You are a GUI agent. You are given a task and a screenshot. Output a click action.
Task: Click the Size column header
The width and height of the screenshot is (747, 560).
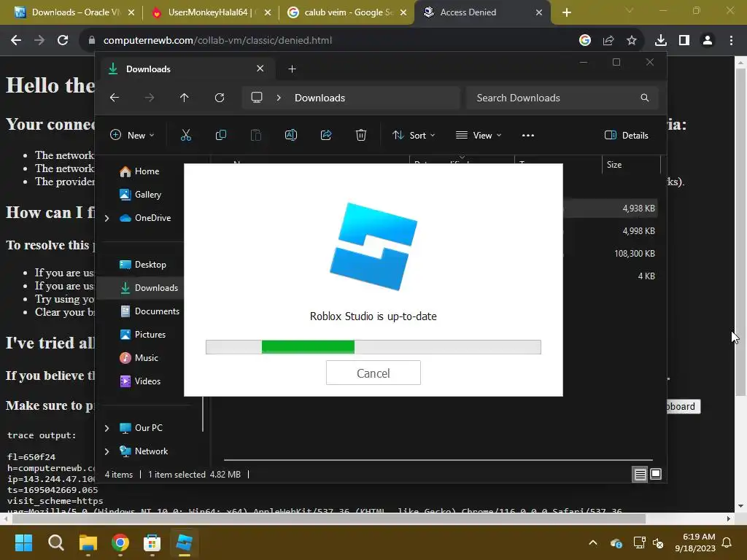(x=631, y=165)
